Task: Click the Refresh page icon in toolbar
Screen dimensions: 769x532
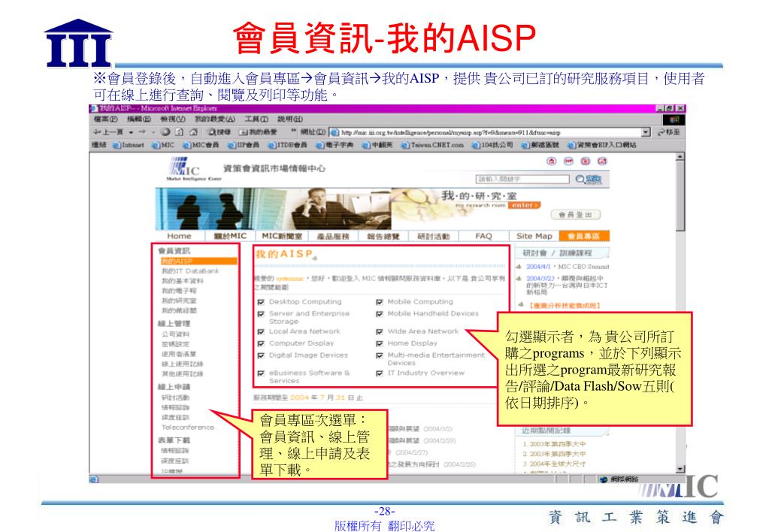Action: [180, 132]
